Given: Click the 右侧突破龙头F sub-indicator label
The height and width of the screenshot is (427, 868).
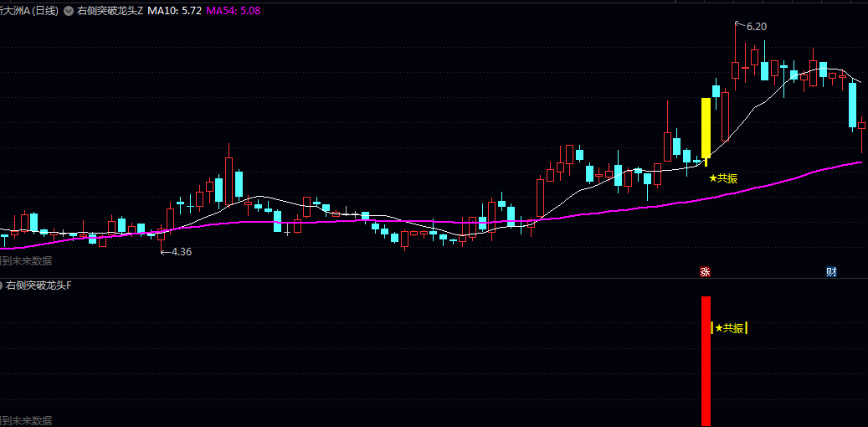Looking at the screenshot, I should [39, 286].
